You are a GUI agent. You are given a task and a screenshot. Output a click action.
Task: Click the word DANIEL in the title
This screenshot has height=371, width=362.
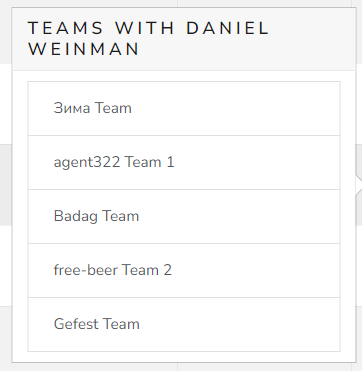(x=227, y=28)
